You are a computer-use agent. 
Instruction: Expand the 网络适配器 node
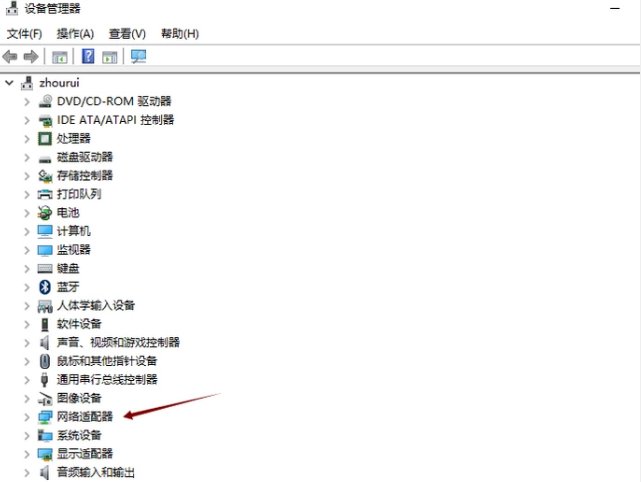point(27,417)
